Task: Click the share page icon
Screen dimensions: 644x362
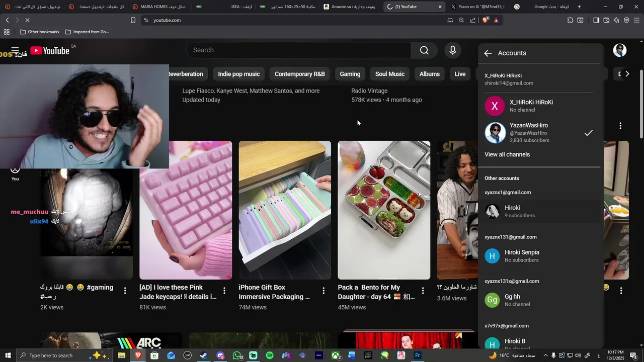Action: [x=473, y=20]
